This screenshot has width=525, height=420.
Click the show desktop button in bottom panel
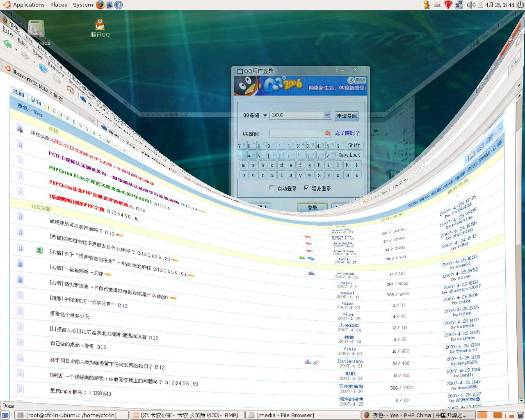[x=5, y=415]
